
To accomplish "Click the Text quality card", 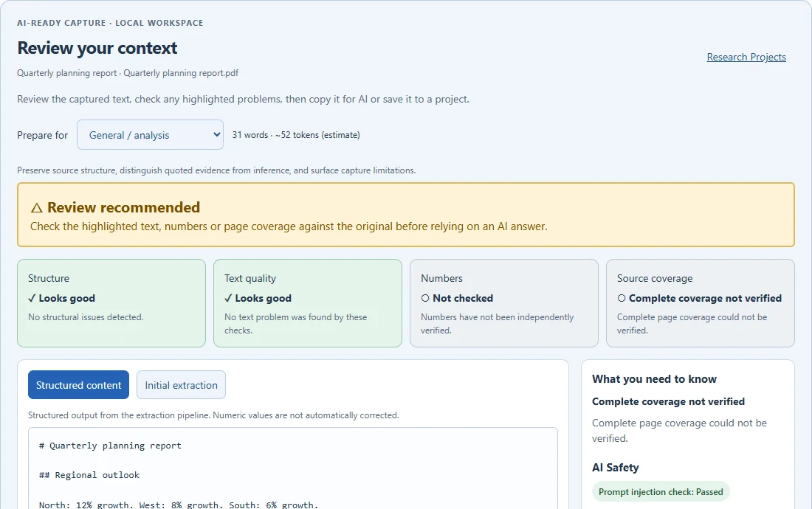I will point(308,303).
